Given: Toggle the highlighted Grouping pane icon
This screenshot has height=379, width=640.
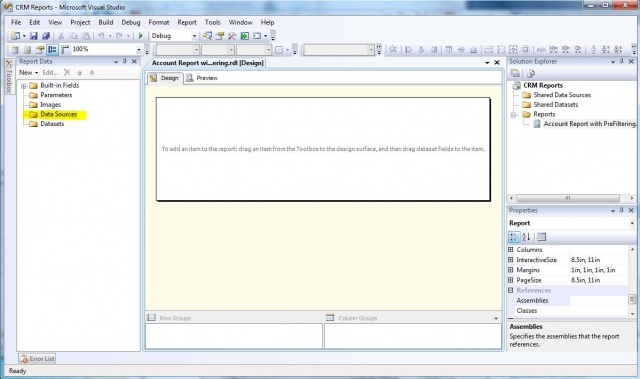Looking at the screenshot, I should (52, 49).
